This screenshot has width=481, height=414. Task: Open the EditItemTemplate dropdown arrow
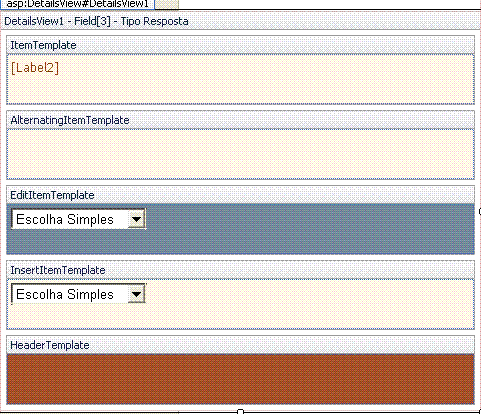(x=136, y=219)
